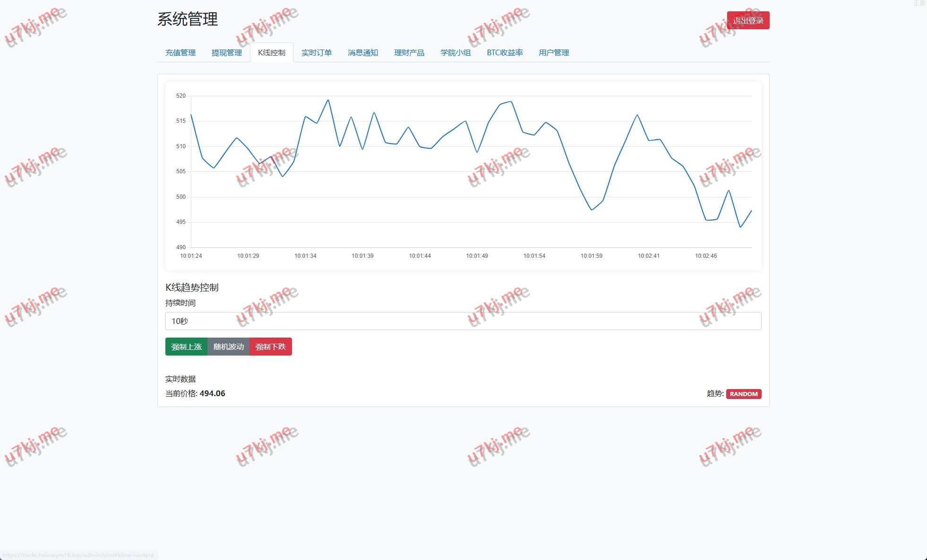Select the K线控制 tab
This screenshot has height=560, width=927.
click(x=271, y=52)
